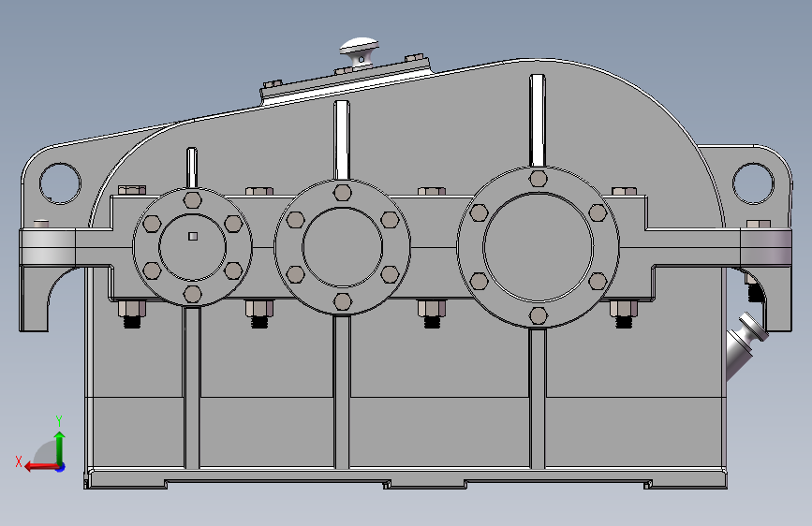Click the Y label of the triad
This screenshot has height=526, width=812.
point(59,420)
